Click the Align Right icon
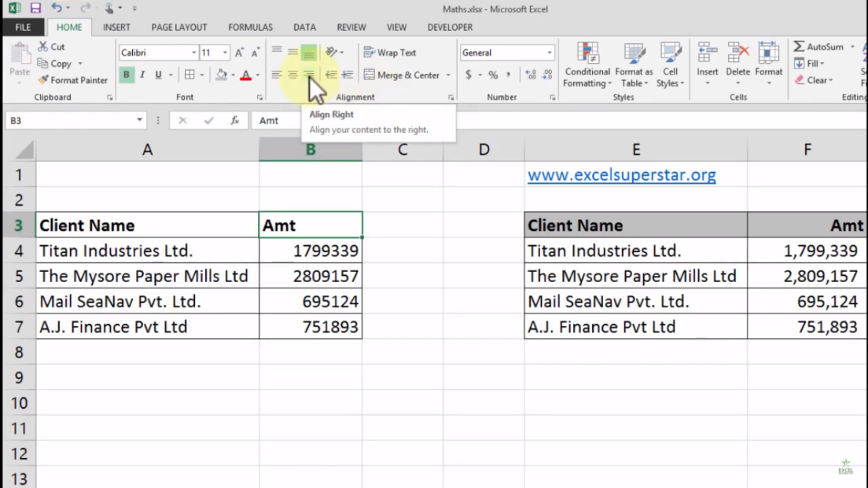This screenshot has width=868, height=488. point(309,75)
